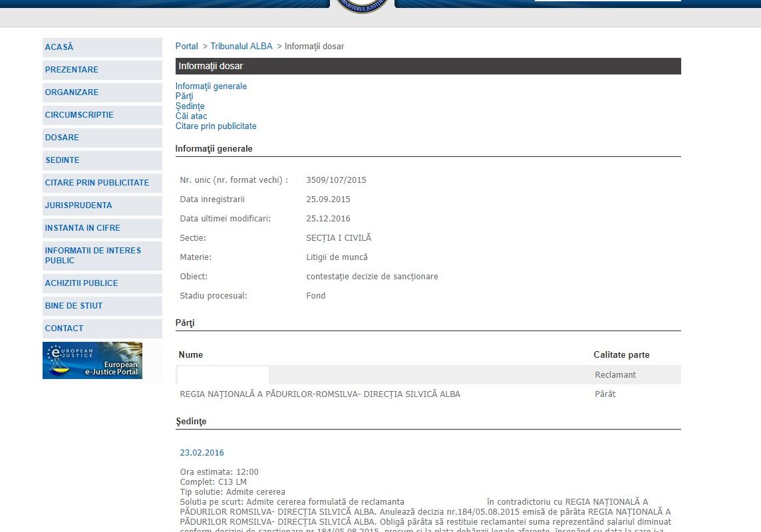This screenshot has width=761, height=532.
Task: Open the European e-Justice Portal banner
Action: click(x=92, y=360)
